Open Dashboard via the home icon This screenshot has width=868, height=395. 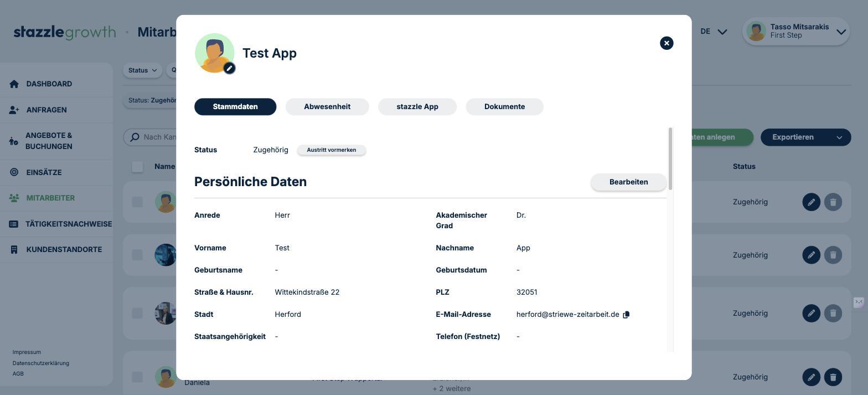pyautogui.click(x=14, y=84)
